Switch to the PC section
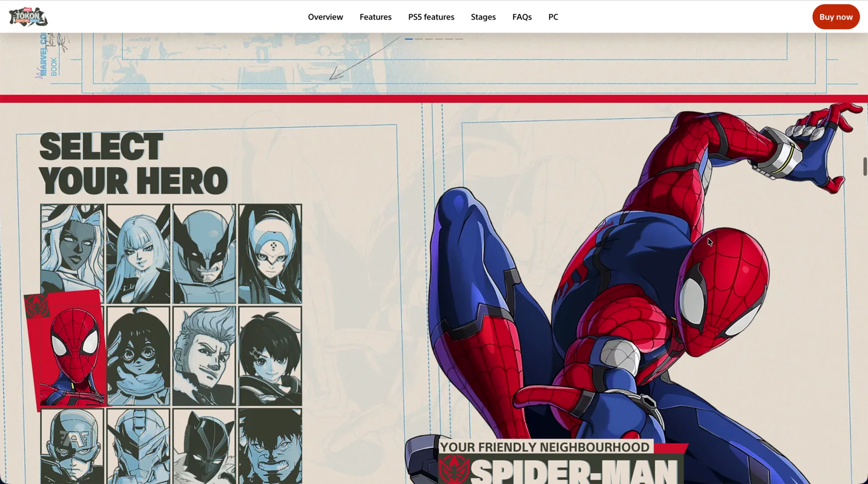Image resolution: width=868 pixels, height=484 pixels. [553, 17]
